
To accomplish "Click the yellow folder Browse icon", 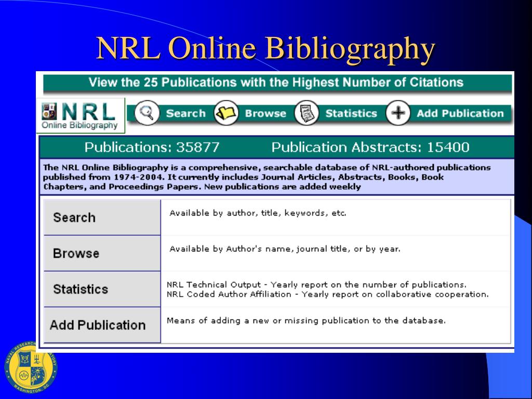I will click(227, 113).
